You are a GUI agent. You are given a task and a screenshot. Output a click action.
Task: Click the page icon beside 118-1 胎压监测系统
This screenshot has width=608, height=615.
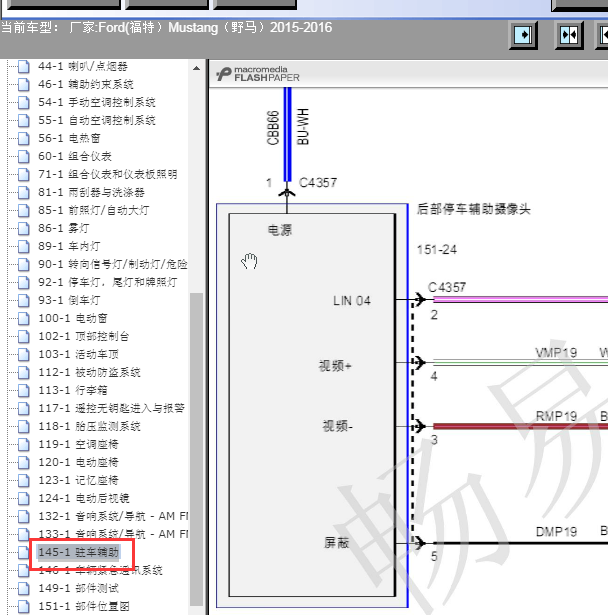(x=24, y=427)
